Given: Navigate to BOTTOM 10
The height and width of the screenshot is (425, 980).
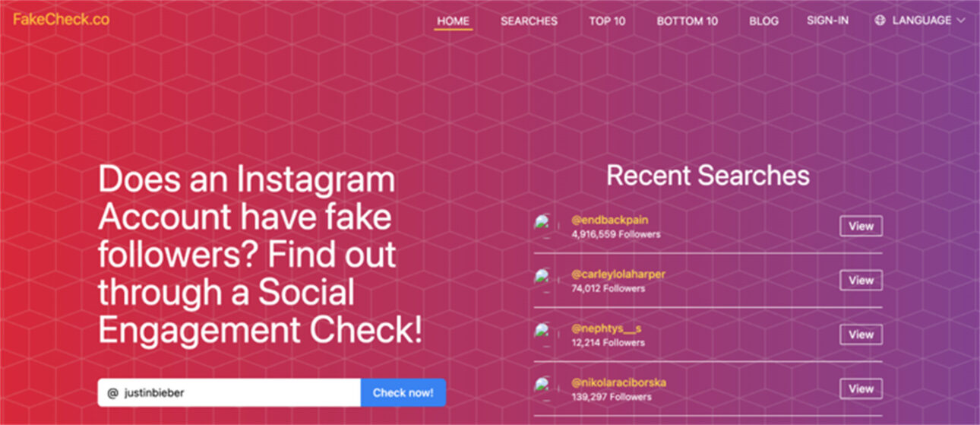Looking at the screenshot, I should pos(687,21).
